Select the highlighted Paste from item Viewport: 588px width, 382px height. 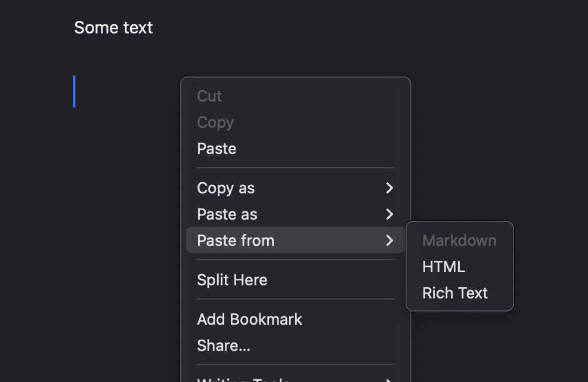236,241
